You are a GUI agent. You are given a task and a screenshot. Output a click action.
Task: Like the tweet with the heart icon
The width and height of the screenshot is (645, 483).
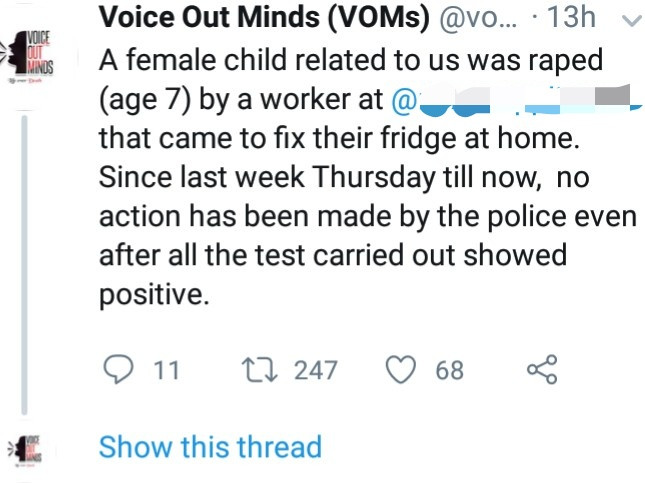pyautogui.click(x=401, y=369)
